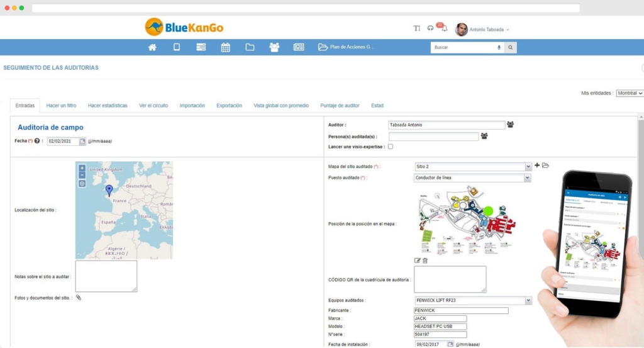Open the users group icon in navbar

pyautogui.click(x=274, y=47)
